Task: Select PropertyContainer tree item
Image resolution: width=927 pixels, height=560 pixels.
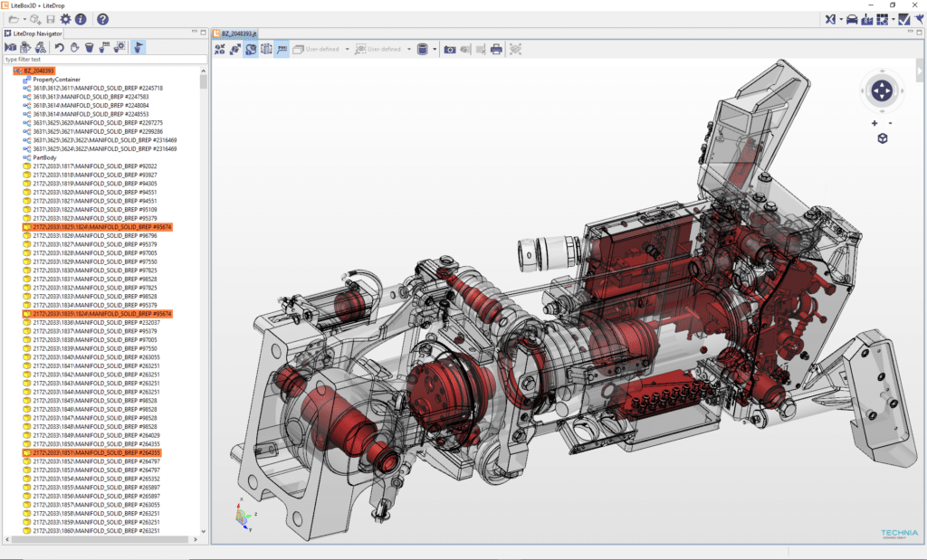Action: point(52,79)
